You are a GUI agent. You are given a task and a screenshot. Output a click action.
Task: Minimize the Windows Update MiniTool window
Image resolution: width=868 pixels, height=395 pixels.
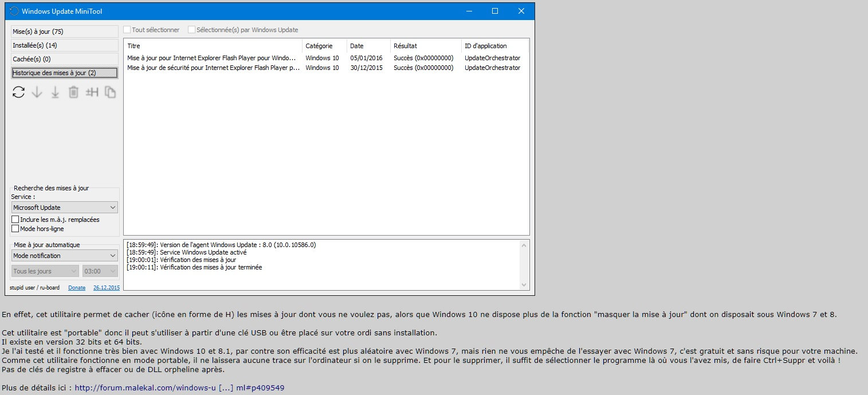click(x=469, y=11)
